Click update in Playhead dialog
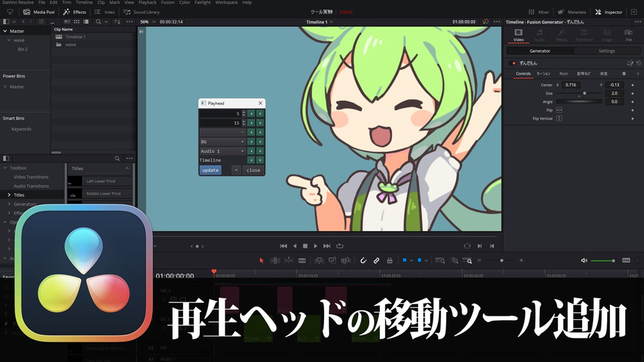 point(210,170)
